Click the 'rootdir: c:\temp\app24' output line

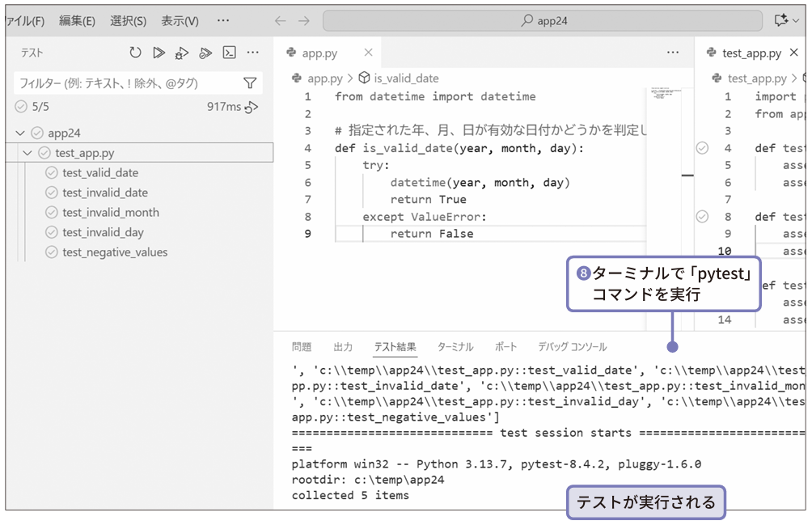[368, 480]
